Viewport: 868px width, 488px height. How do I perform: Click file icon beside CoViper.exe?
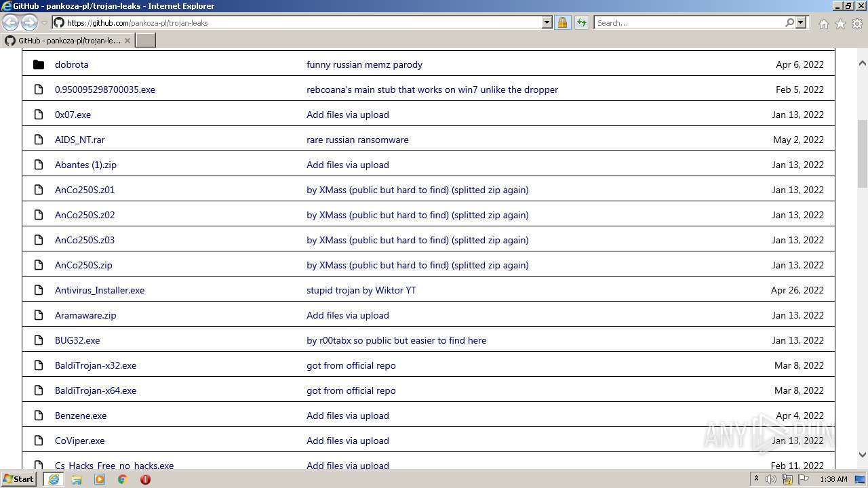[x=39, y=441]
